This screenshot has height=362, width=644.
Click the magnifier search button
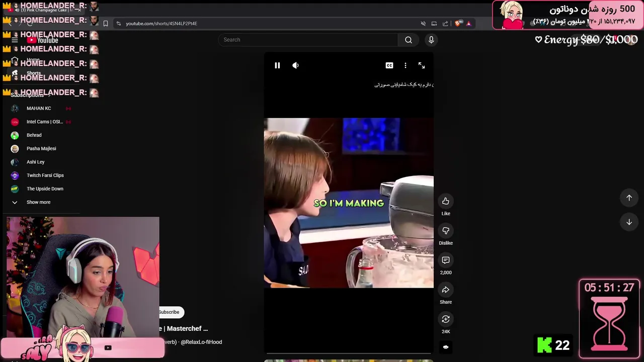pos(409,40)
